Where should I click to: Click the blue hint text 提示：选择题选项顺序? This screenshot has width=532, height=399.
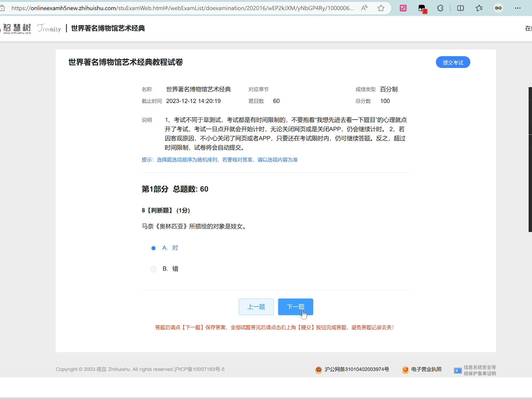coord(220,160)
